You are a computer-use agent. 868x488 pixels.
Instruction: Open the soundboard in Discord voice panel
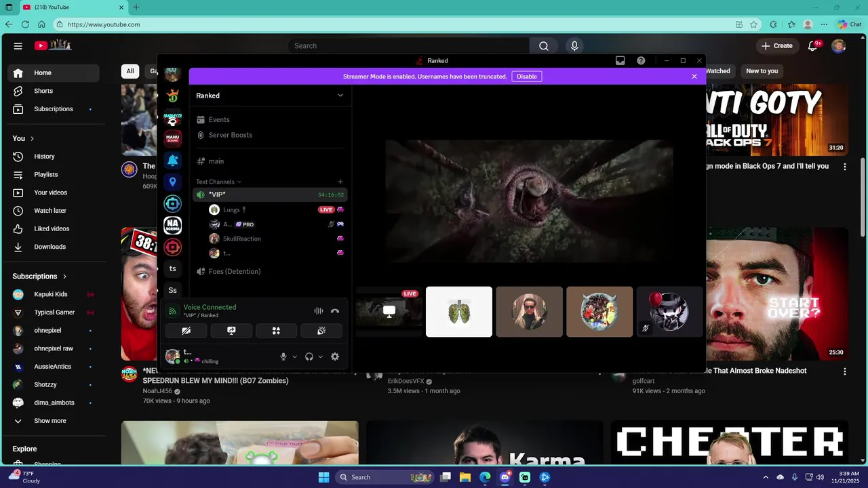coord(321,331)
